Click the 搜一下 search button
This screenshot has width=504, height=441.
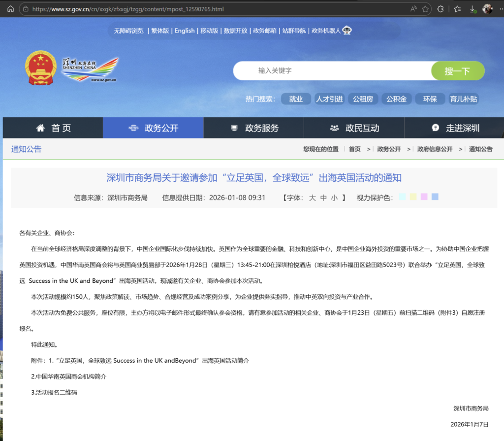pyautogui.click(x=457, y=71)
